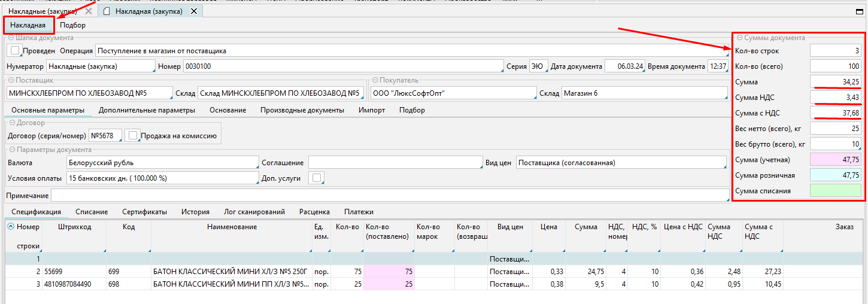868x304 pixels.
Task: Check the Доп. услуги checkbox
Action: pyautogui.click(x=315, y=178)
